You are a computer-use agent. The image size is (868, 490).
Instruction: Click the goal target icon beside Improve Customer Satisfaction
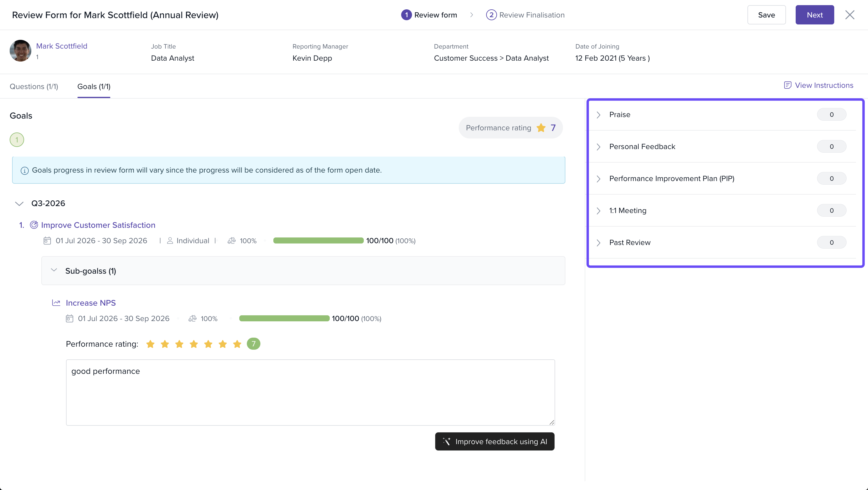(x=34, y=225)
